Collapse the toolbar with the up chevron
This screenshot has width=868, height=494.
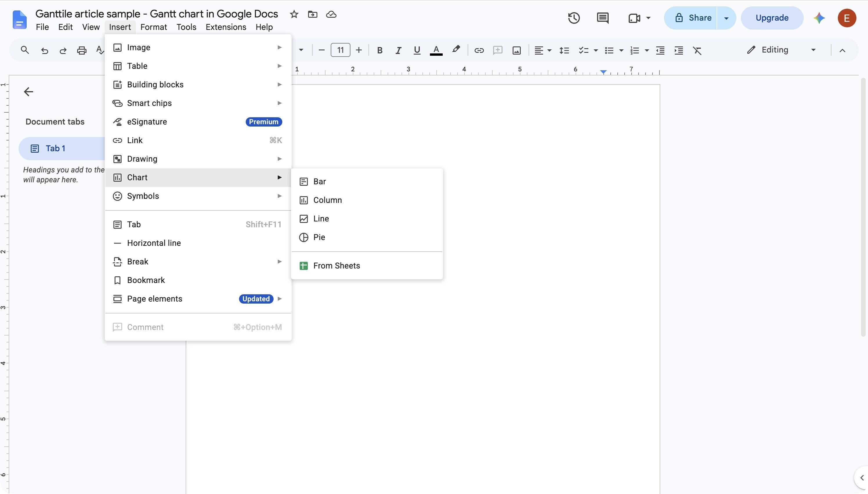[x=842, y=50]
